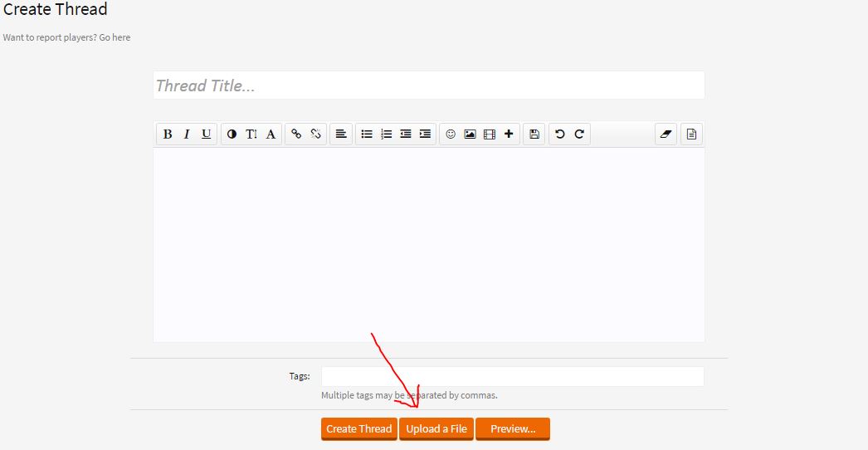
Task: Open the plus insert menu
Action: [509, 135]
